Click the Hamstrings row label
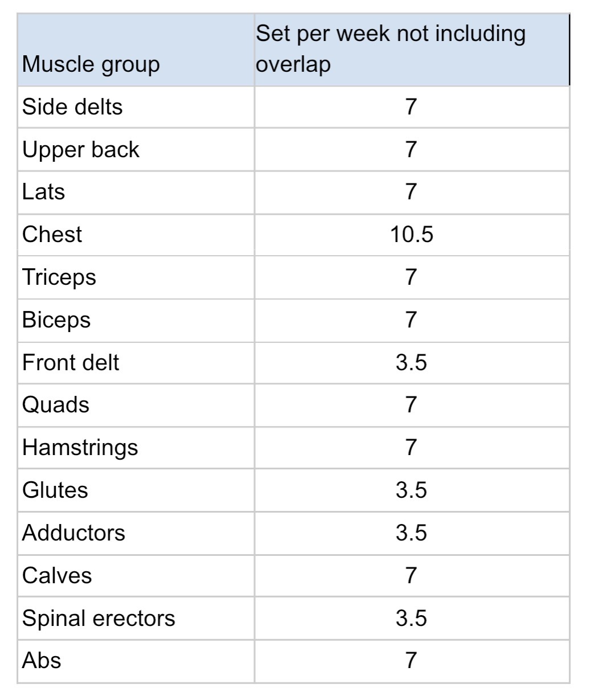The image size is (598, 700). (80, 447)
